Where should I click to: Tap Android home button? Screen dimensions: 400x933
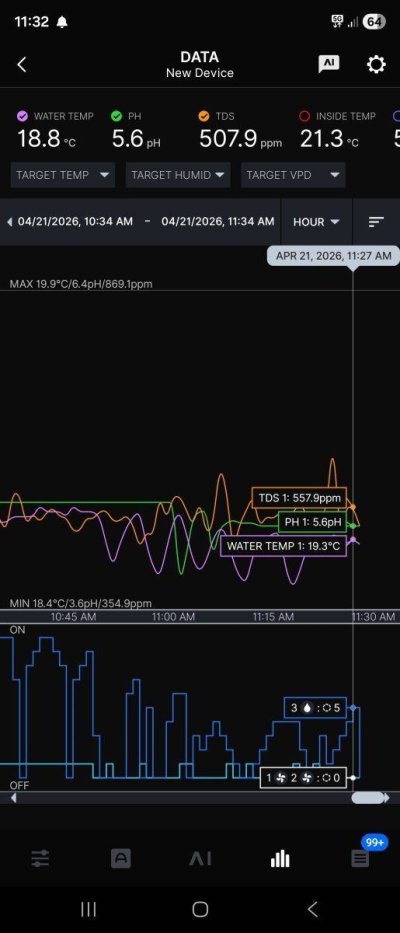[x=200, y=909]
